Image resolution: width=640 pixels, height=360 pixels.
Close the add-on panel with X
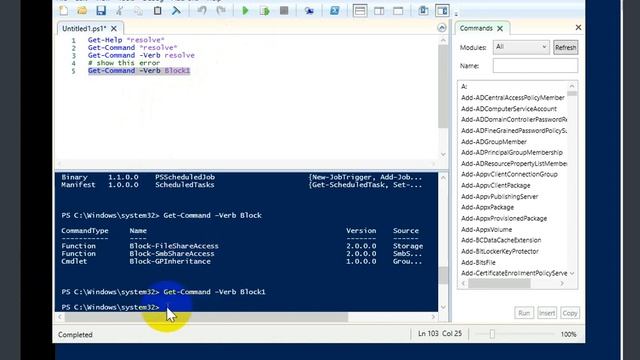coord(578,27)
